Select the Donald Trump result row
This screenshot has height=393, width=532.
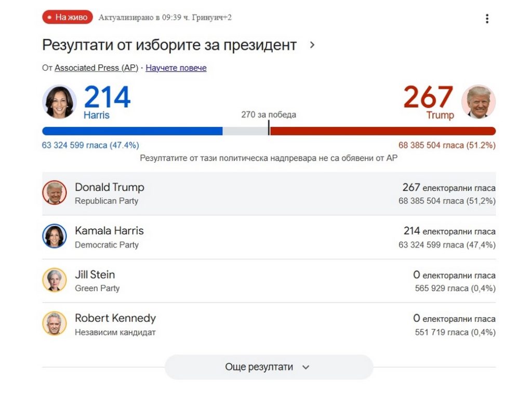click(x=269, y=193)
